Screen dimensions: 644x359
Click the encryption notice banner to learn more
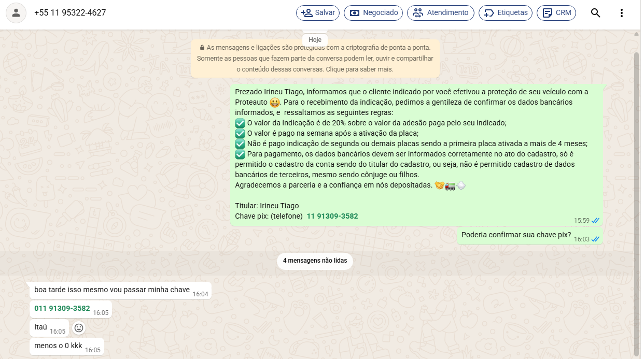click(315, 59)
